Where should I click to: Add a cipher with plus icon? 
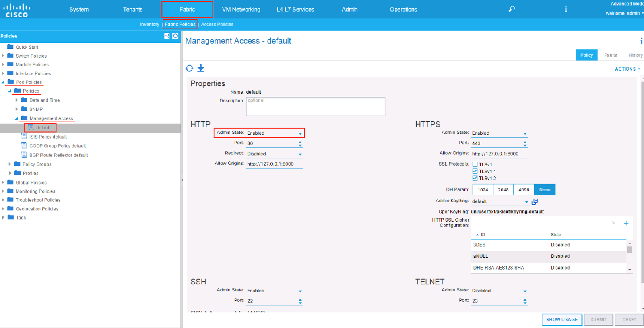[626, 223]
